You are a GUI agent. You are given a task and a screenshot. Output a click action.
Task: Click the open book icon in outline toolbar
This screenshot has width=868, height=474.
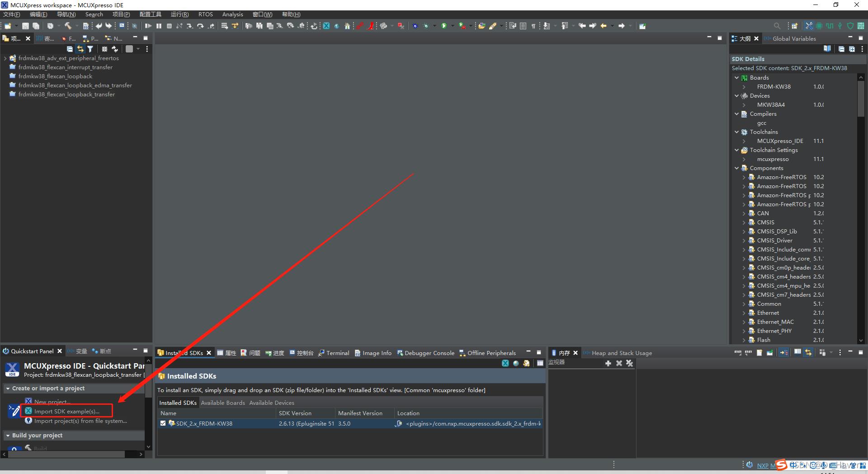click(827, 49)
